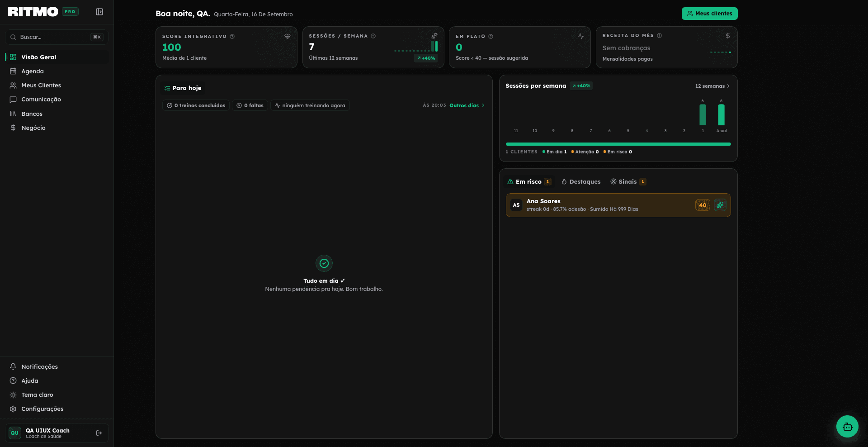Viewport: 868px width, 447px height.
Task: Open Meus Clientes in sidebar
Action: tap(57, 85)
